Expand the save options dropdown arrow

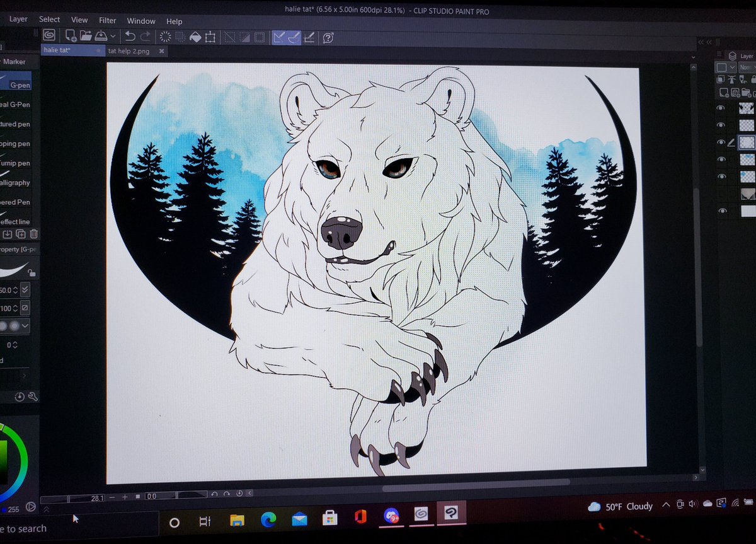[113, 36]
